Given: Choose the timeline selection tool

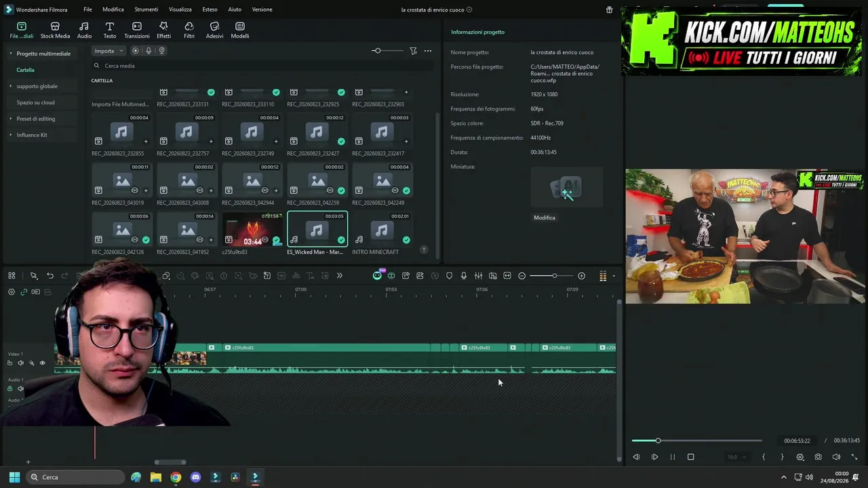Looking at the screenshot, I should click(33, 276).
